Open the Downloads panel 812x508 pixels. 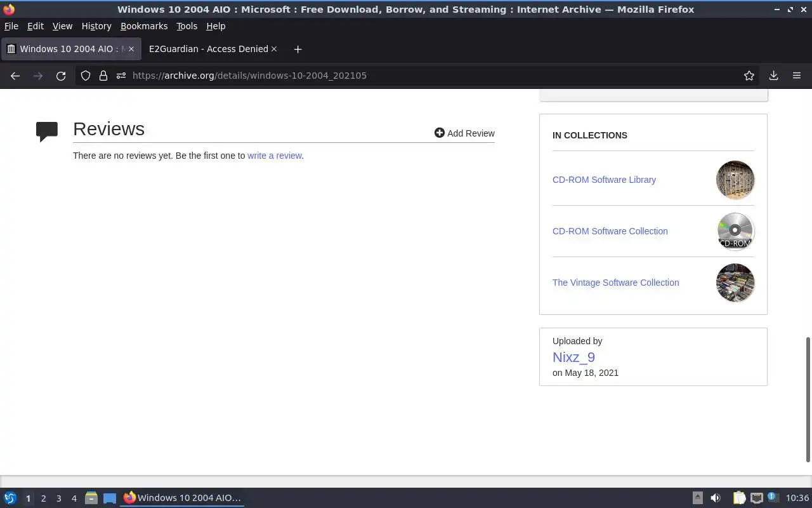coord(773,76)
